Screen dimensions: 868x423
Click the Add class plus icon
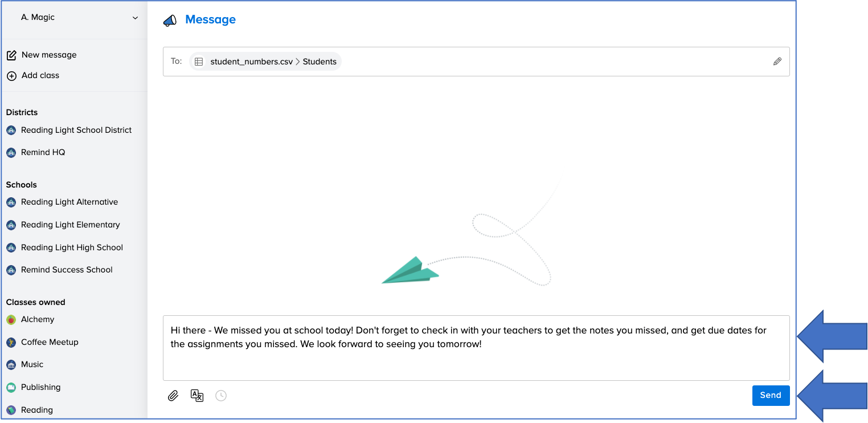11,76
